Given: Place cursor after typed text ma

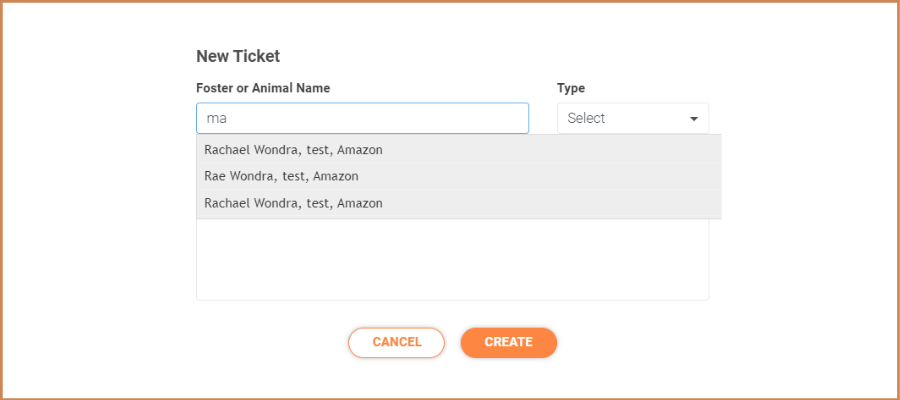Looking at the screenshot, I should click(228, 119).
